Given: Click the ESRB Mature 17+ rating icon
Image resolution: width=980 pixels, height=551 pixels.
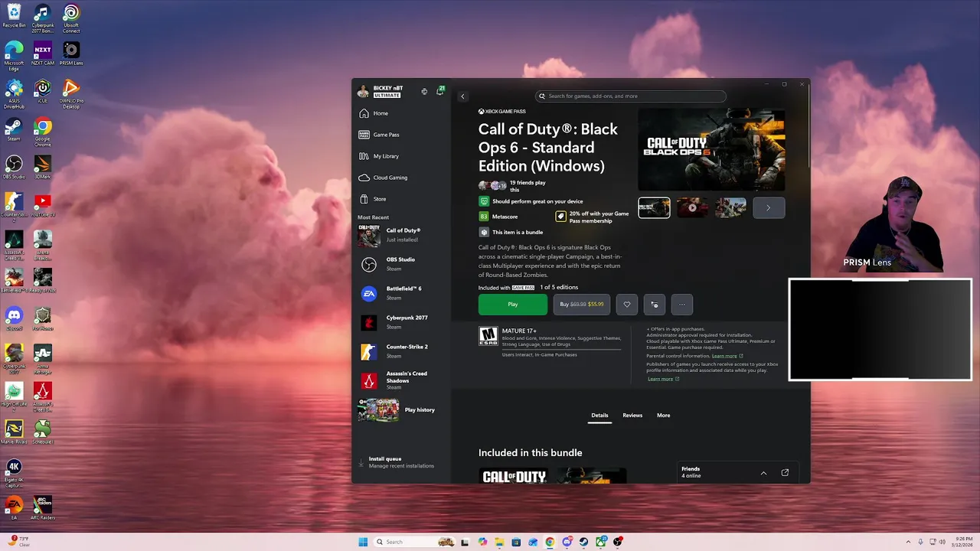Looking at the screenshot, I should 488,337.
